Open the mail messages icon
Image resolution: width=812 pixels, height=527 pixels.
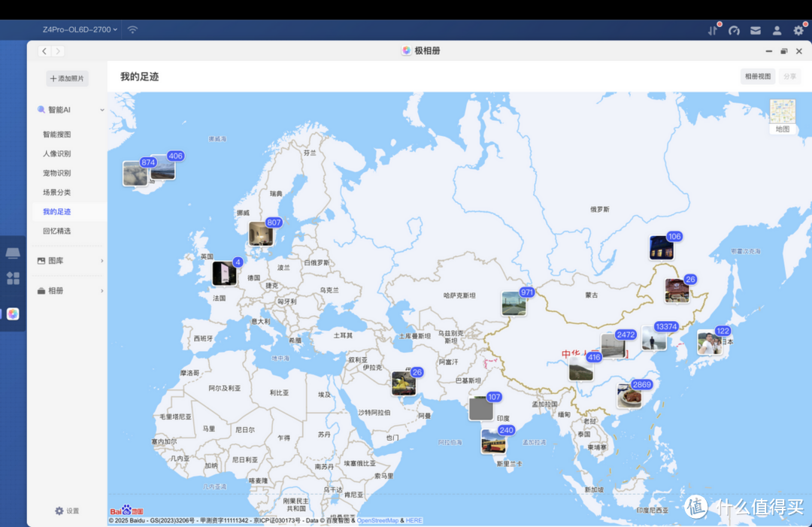tap(756, 30)
